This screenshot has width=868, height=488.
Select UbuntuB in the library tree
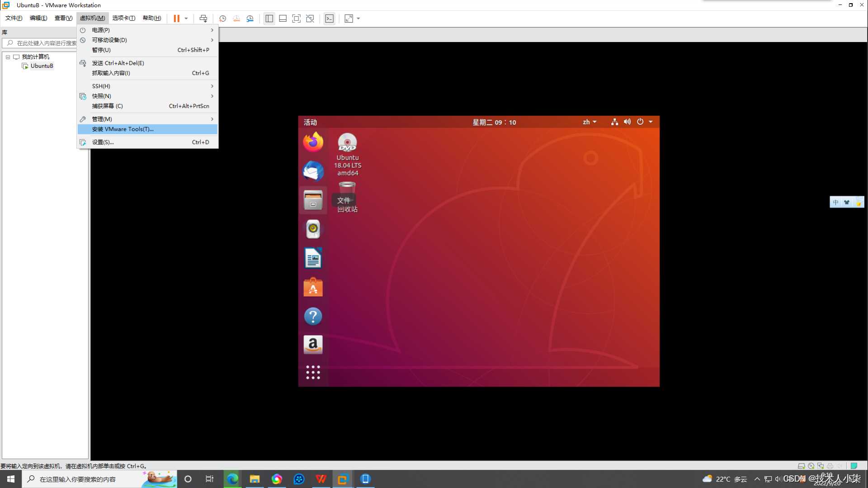(x=42, y=66)
